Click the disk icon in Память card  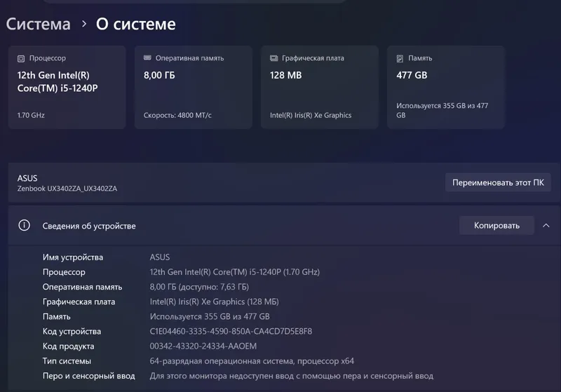(400, 58)
